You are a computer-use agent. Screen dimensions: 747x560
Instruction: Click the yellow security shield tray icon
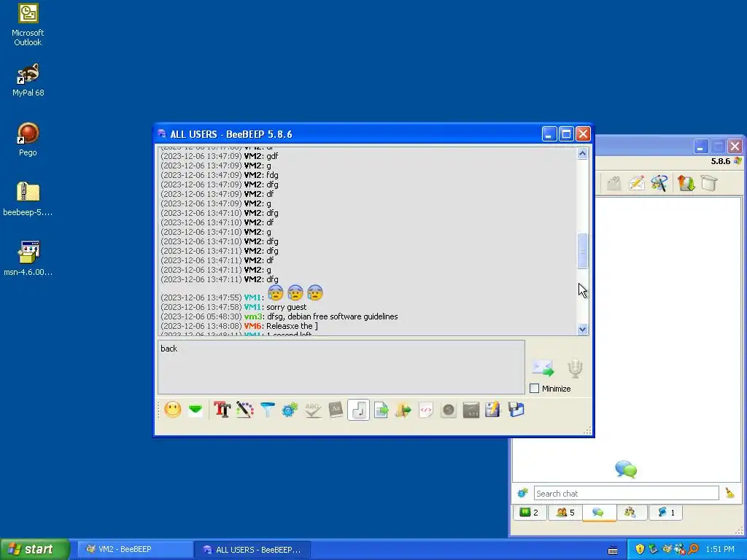click(x=640, y=549)
